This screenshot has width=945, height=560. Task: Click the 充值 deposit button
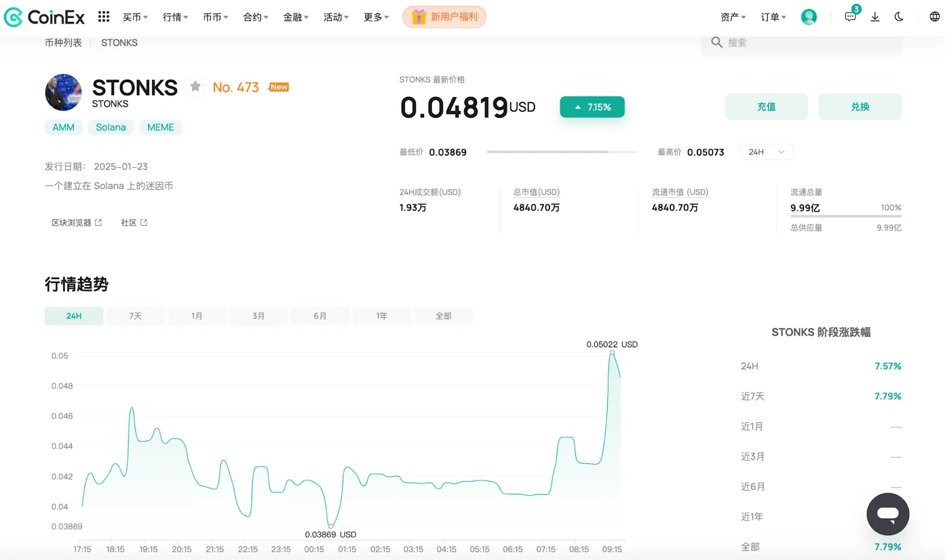click(766, 107)
